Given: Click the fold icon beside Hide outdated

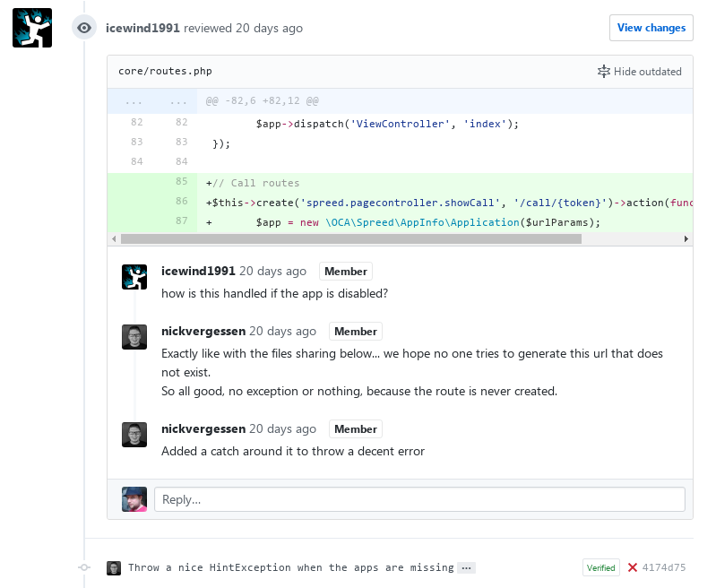Looking at the screenshot, I should pyautogui.click(x=604, y=72).
